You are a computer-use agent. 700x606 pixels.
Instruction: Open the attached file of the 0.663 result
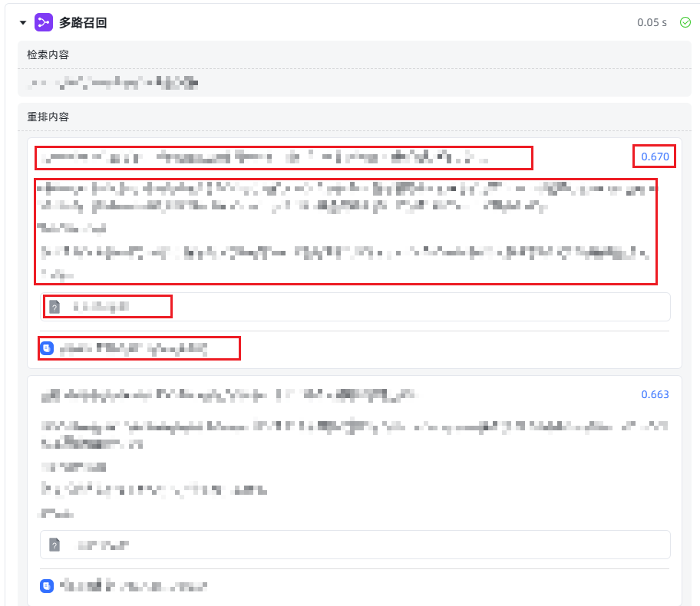coord(355,545)
